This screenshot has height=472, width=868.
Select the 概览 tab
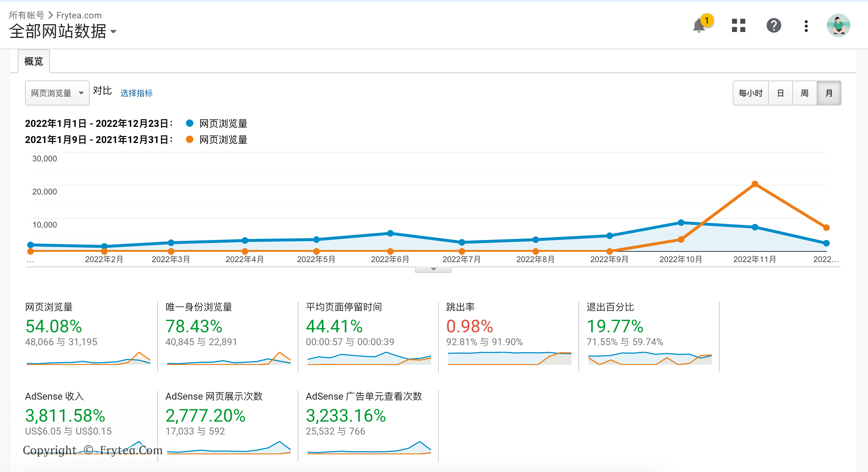point(34,61)
